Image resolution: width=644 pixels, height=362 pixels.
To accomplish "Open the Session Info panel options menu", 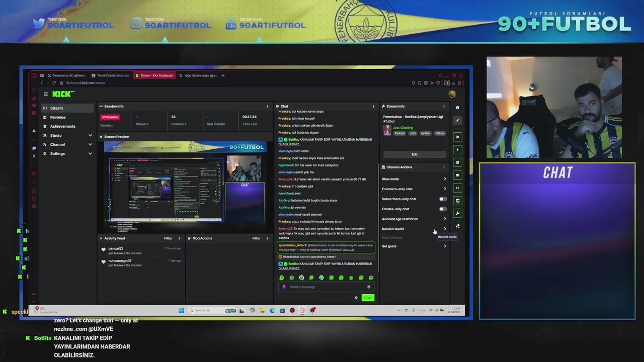I will pos(267,106).
